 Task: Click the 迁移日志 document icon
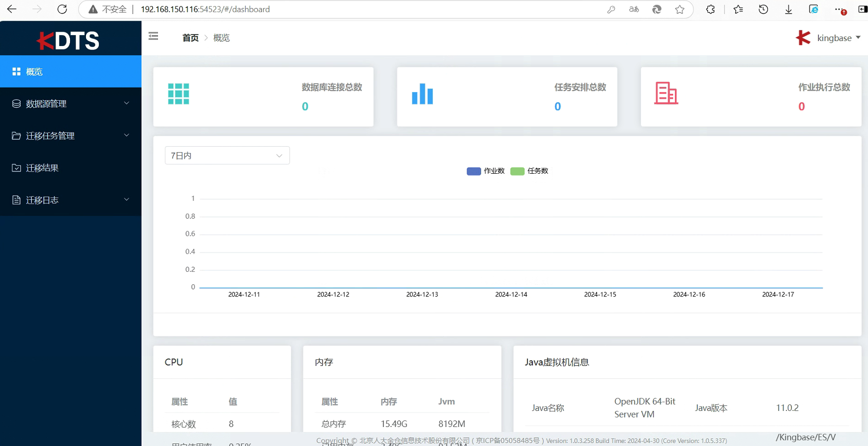(16, 200)
